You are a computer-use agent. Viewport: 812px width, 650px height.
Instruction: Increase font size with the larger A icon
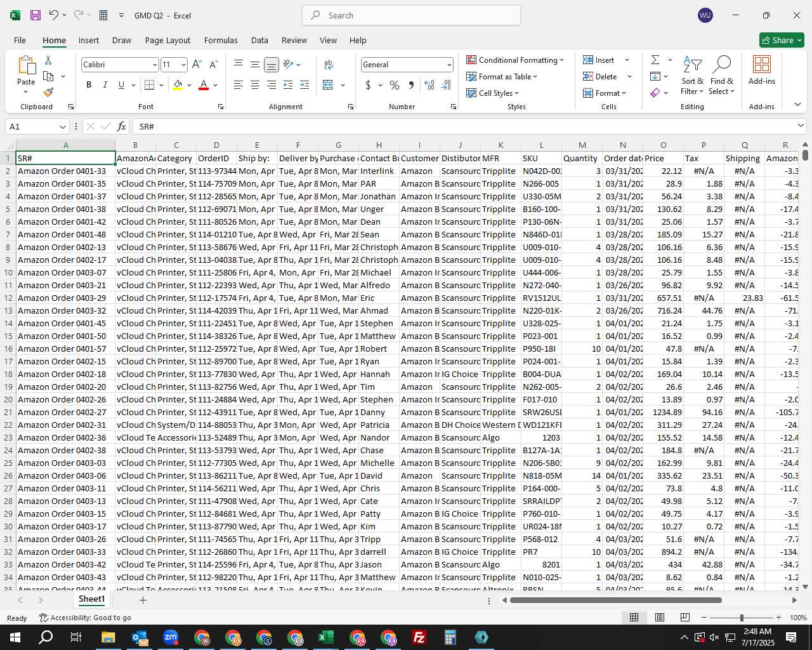tap(197, 65)
